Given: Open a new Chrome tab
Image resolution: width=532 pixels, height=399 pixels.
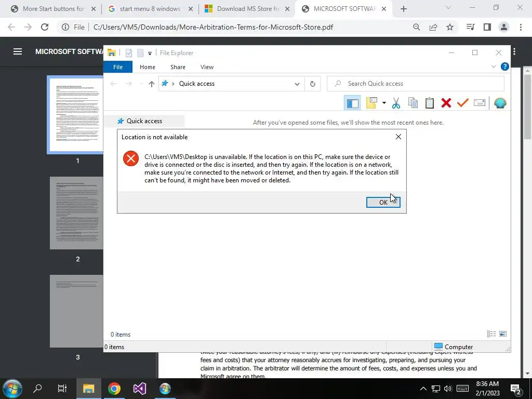Looking at the screenshot, I should click(x=403, y=9).
